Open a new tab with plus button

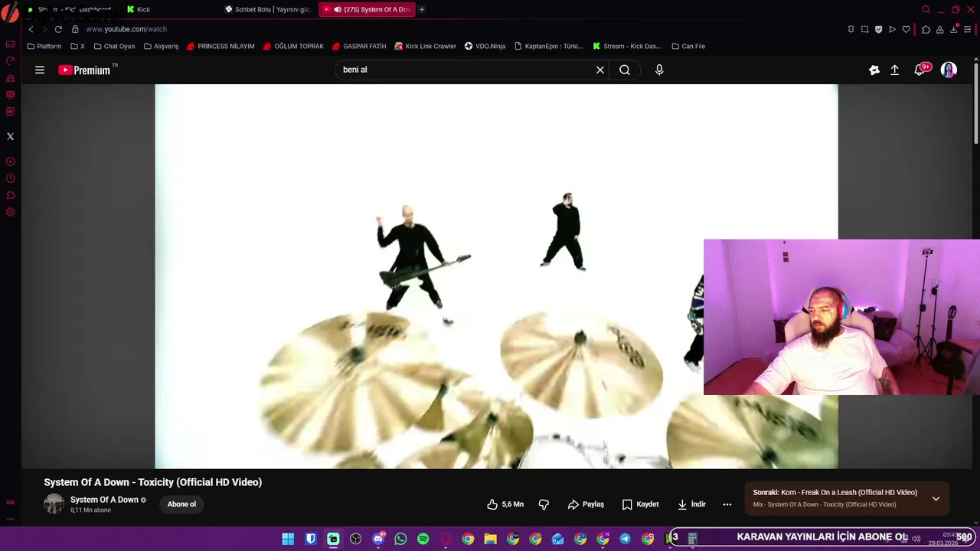pos(421,9)
